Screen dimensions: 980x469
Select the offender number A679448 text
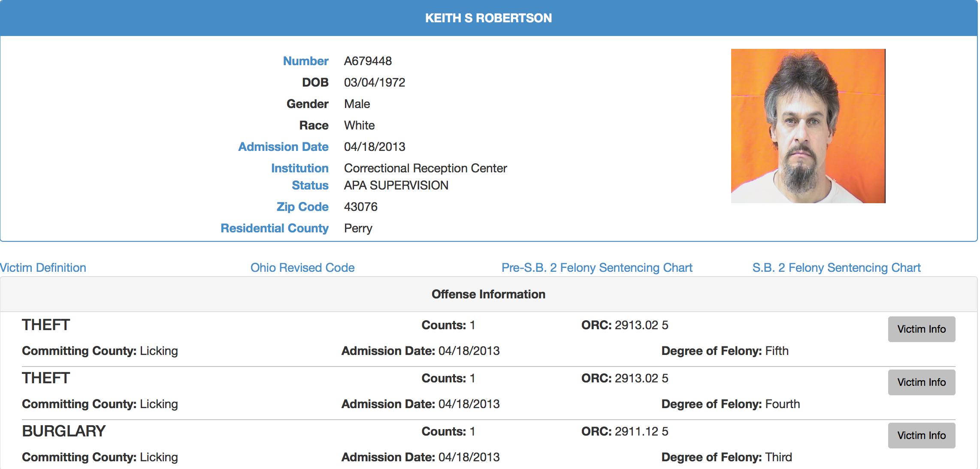point(368,61)
